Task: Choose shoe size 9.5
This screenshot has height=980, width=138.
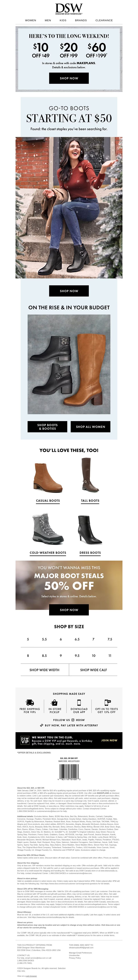Action: point(77,655)
